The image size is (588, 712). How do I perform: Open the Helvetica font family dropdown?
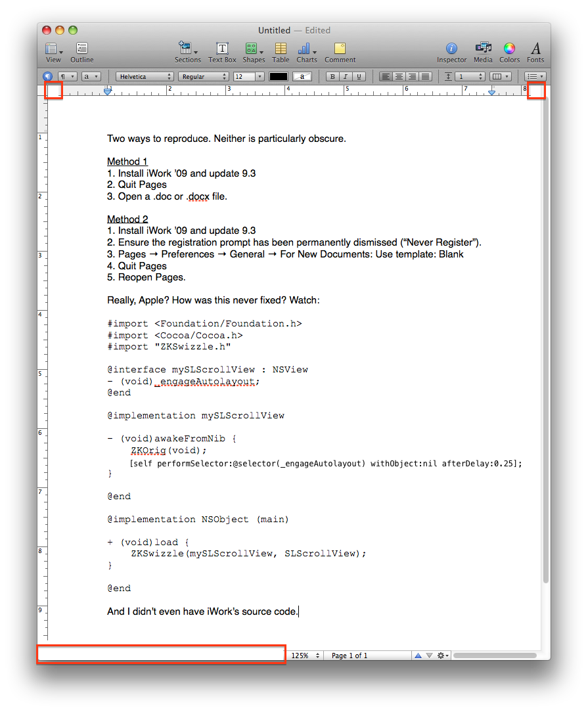(x=145, y=77)
